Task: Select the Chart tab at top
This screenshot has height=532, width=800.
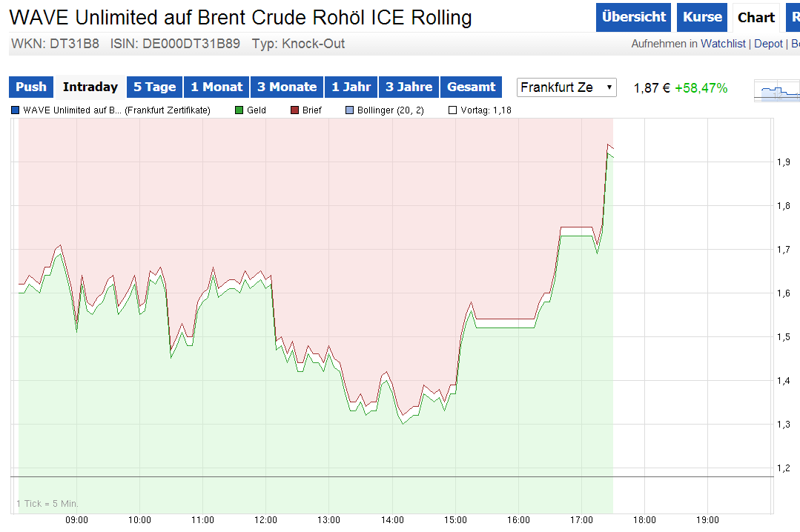Action: pos(756,18)
